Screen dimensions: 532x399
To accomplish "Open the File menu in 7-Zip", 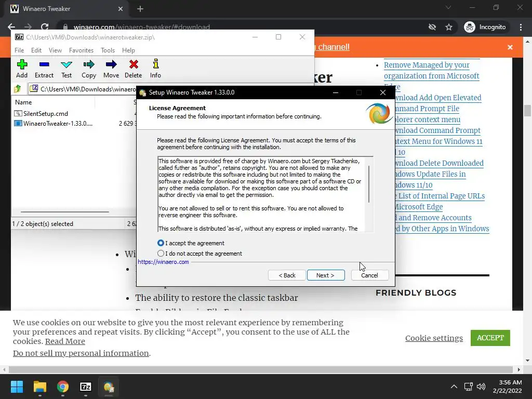I will click(19, 50).
